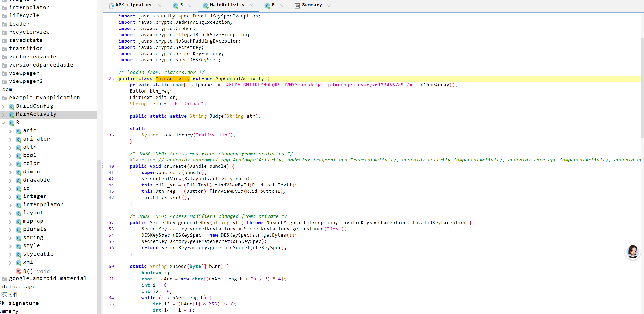Image resolution: width=644 pixels, height=314 pixels.
Task: Click the styleable class icon
Action: click(18, 254)
